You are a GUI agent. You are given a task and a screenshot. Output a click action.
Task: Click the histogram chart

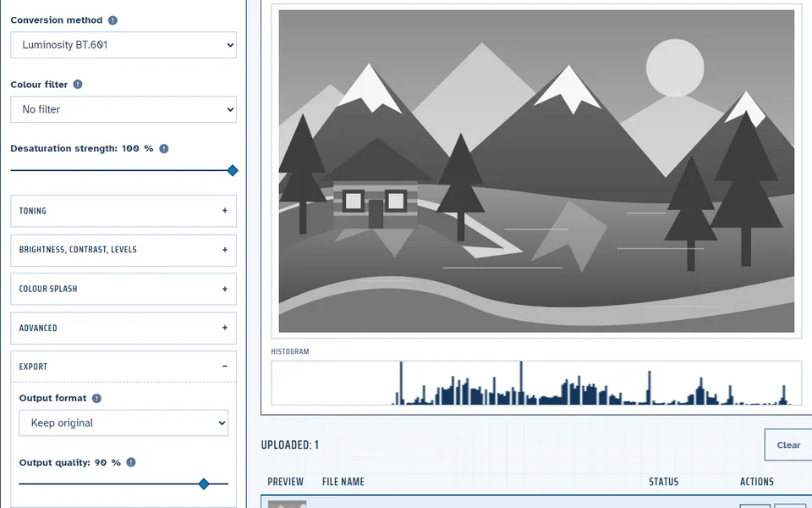pyautogui.click(x=536, y=383)
